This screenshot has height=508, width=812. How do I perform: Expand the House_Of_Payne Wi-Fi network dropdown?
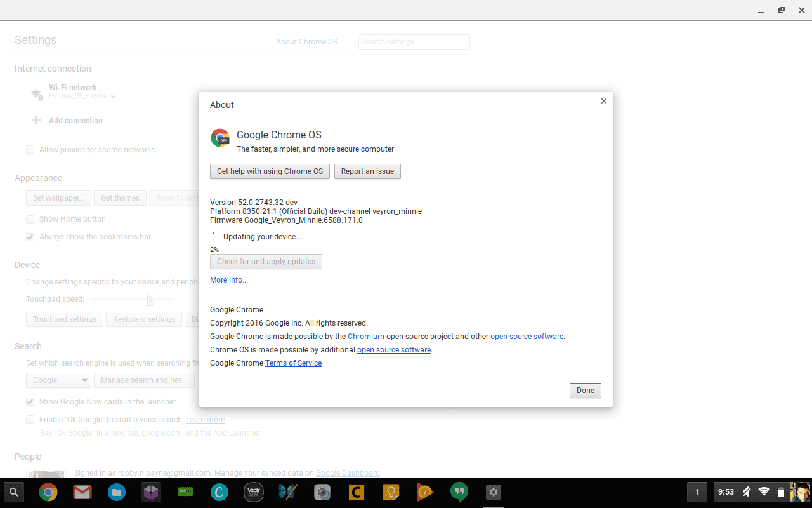pyautogui.click(x=82, y=97)
